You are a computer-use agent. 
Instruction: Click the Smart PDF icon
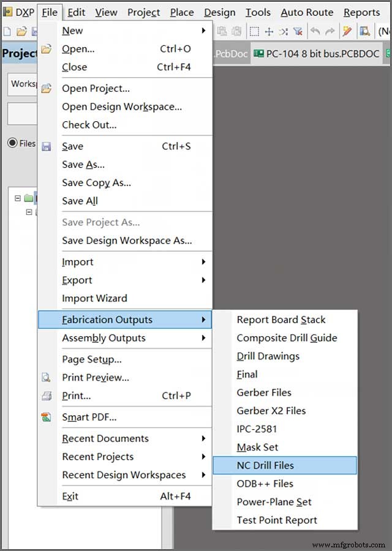[x=46, y=418]
